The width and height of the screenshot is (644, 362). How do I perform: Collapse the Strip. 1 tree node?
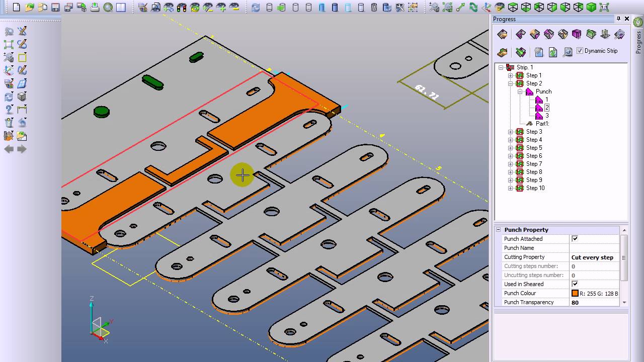coord(501,67)
